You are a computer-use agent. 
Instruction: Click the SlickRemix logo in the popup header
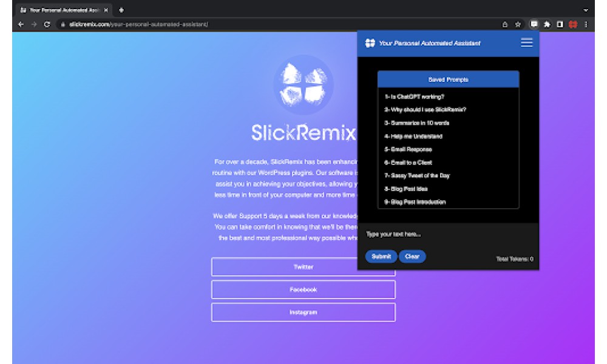coord(370,43)
